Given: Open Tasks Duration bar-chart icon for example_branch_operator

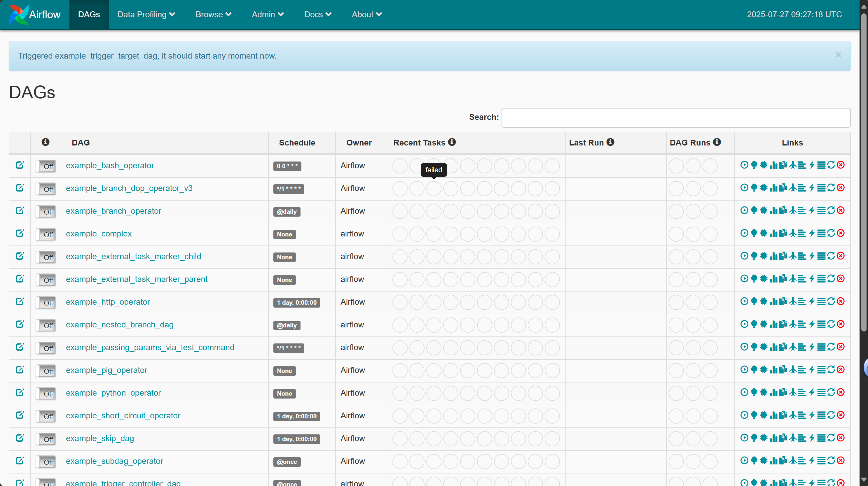Looking at the screenshot, I should click(774, 210).
